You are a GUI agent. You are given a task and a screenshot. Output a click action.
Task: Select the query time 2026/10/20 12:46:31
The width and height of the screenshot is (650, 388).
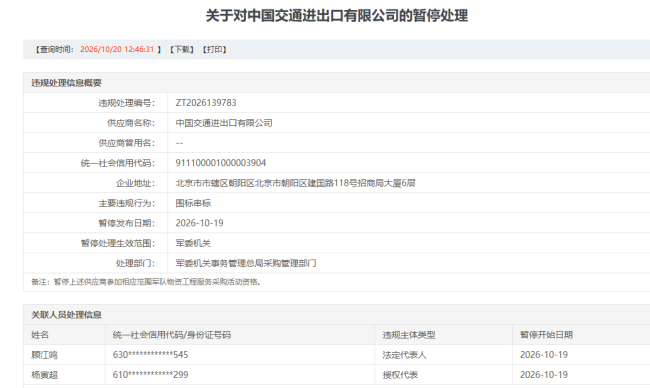[x=117, y=49]
